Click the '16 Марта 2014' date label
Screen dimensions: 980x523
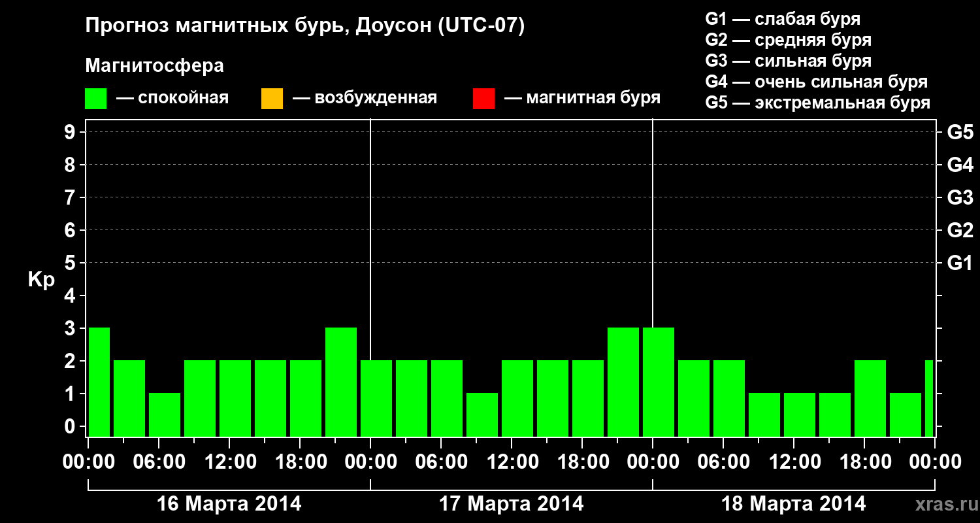[229, 504]
